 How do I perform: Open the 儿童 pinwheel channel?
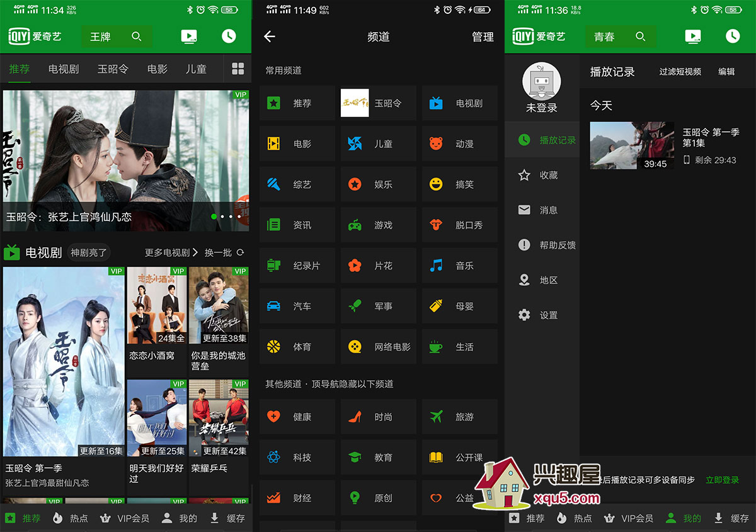(378, 144)
